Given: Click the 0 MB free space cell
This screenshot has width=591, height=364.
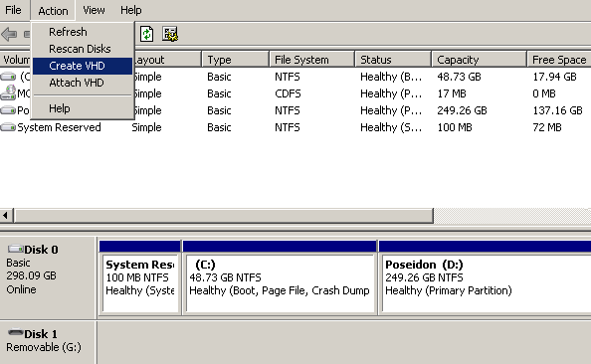Looking at the screenshot, I should pos(544,93).
